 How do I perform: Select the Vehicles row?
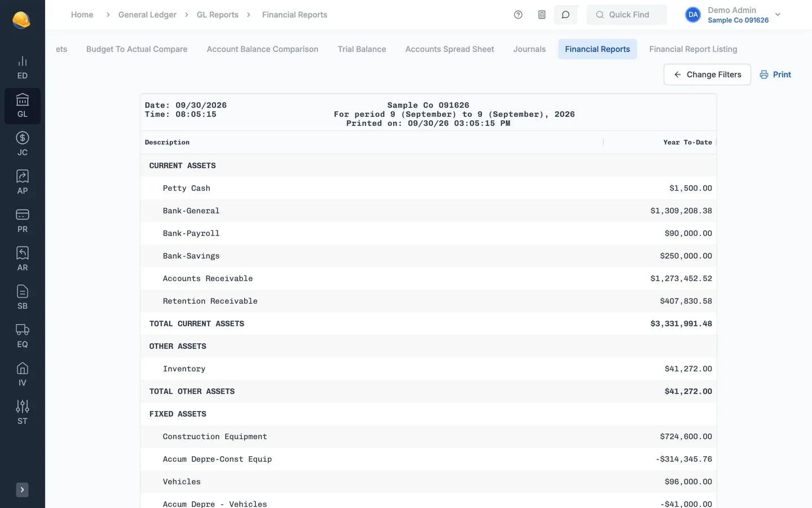[x=429, y=481]
